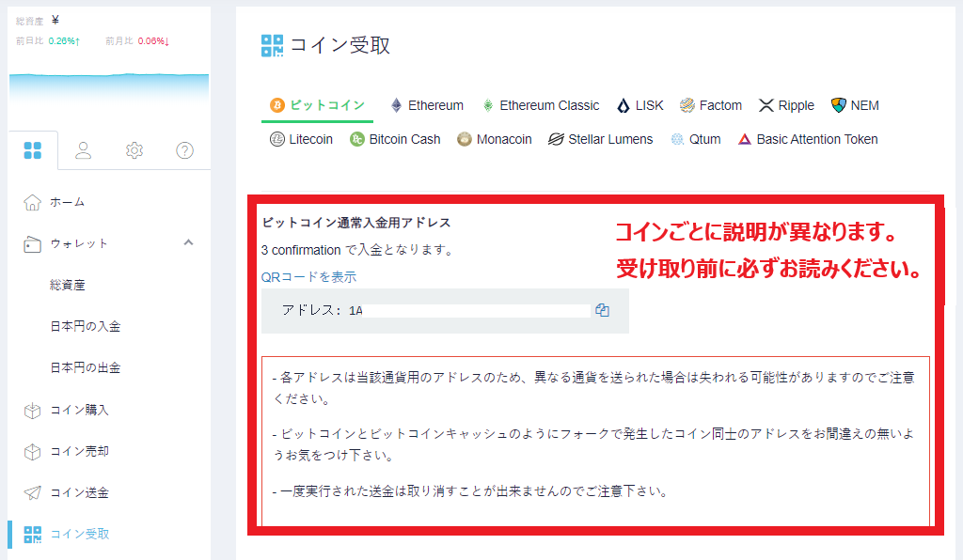The width and height of the screenshot is (963, 560).
Task: Click the Basic Attention Token triangle icon
Action: click(x=745, y=139)
